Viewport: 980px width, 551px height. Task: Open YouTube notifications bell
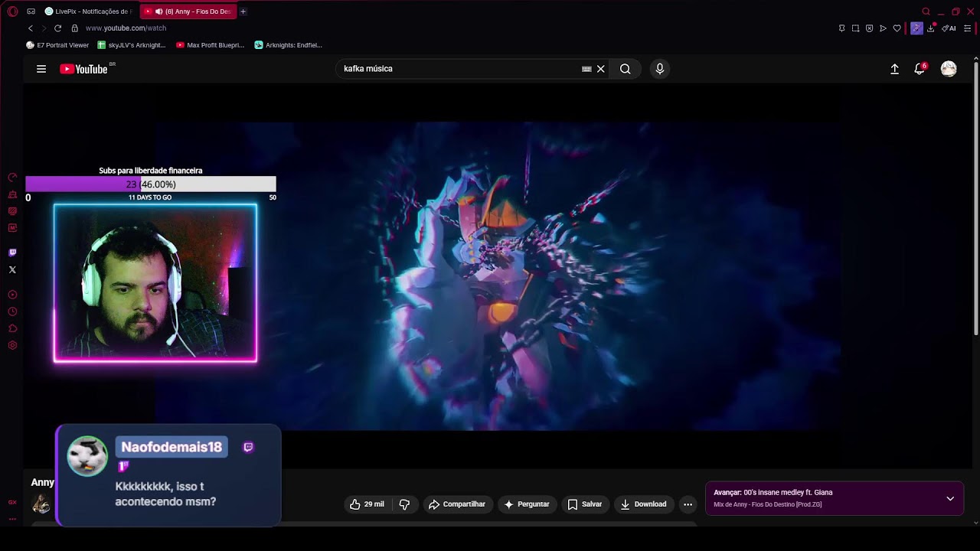[920, 69]
